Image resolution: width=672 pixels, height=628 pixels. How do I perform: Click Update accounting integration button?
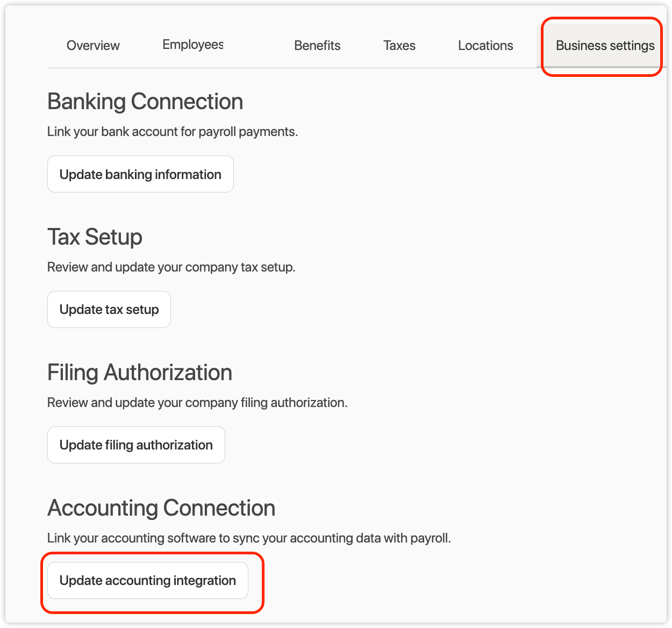coord(148,581)
